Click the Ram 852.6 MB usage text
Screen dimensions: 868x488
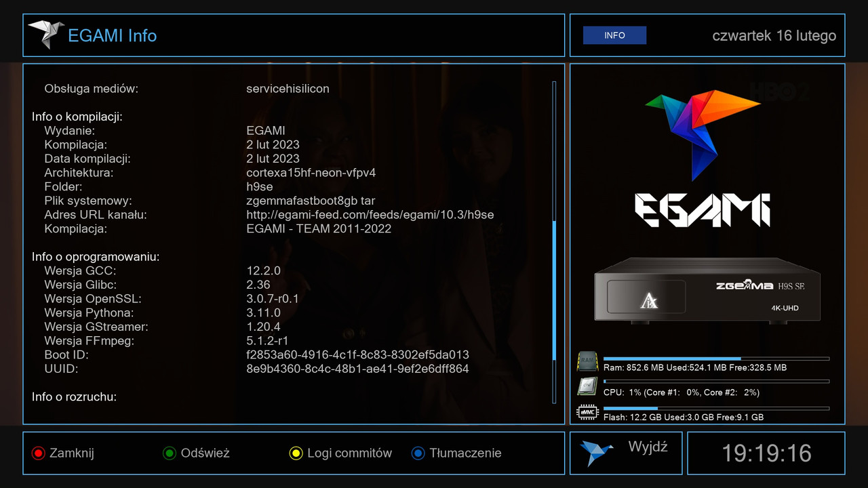(695, 367)
